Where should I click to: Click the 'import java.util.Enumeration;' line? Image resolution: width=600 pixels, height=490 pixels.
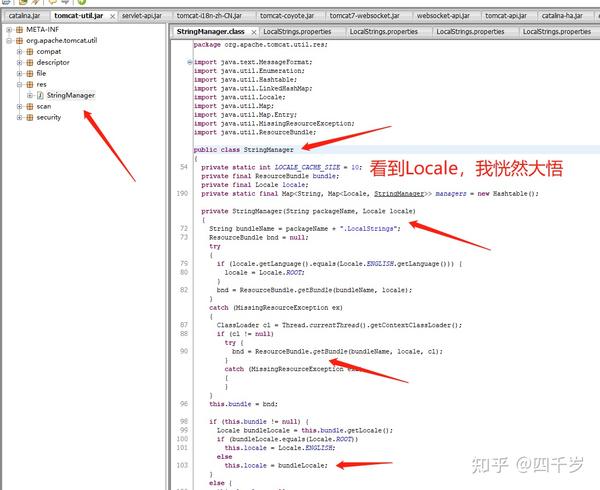(x=249, y=71)
